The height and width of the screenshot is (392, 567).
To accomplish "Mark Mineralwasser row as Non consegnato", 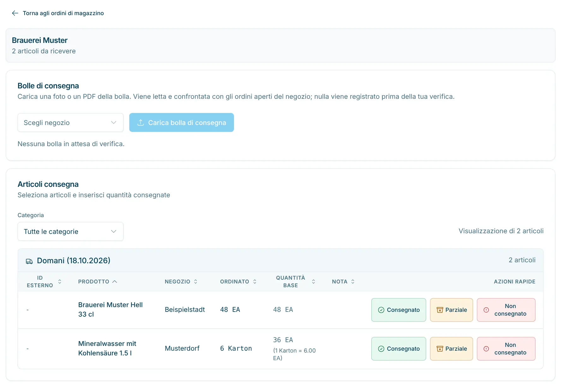I will [506, 349].
